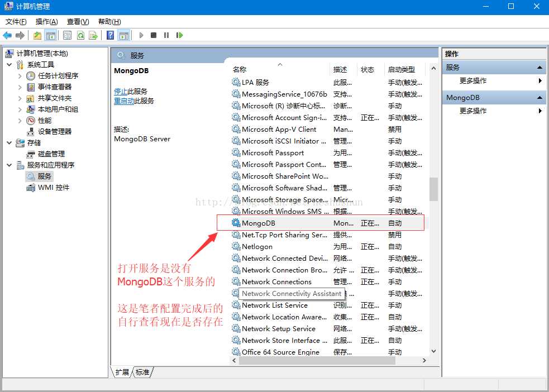Collapse the 存储 tree node
Screen dimensions: 549x392
pyautogui.click(x=9, y=143)
